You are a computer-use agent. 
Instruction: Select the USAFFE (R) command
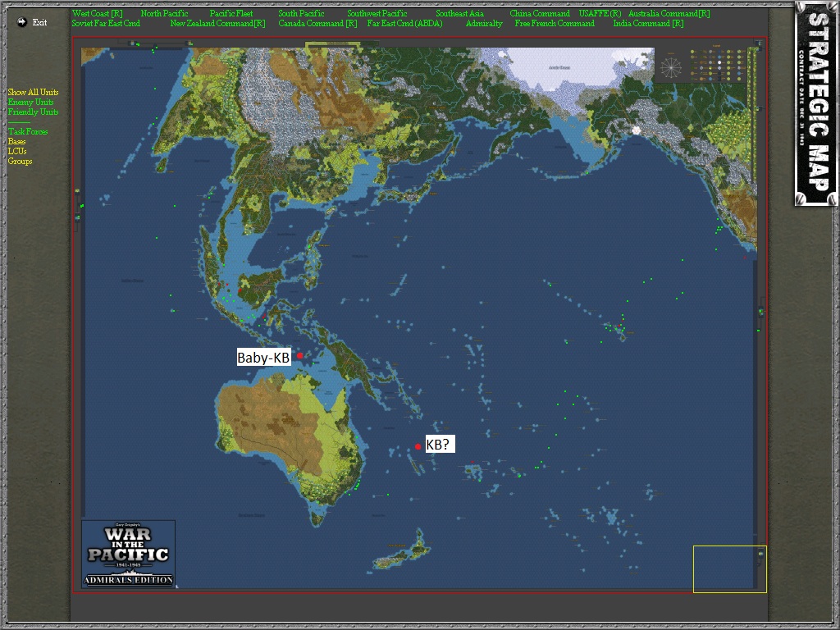[x=600, y=13]
